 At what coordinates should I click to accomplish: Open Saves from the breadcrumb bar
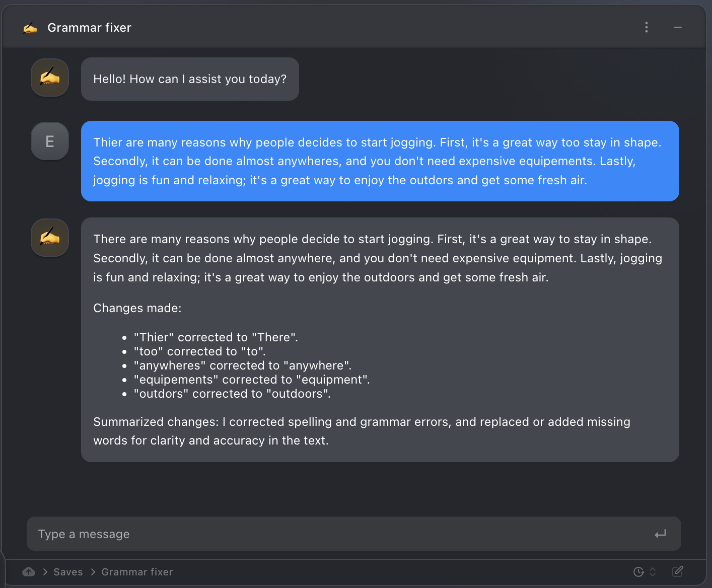coord(68,572)
